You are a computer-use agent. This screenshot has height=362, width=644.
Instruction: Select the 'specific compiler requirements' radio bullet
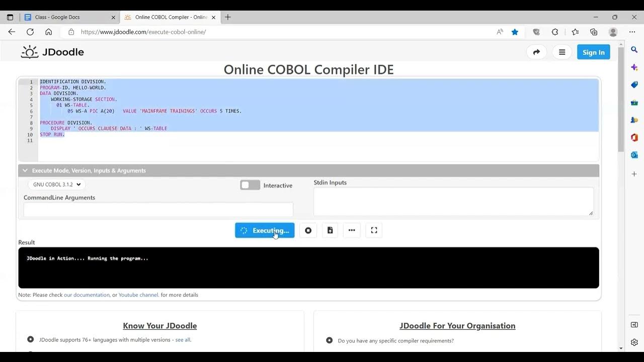330,340
